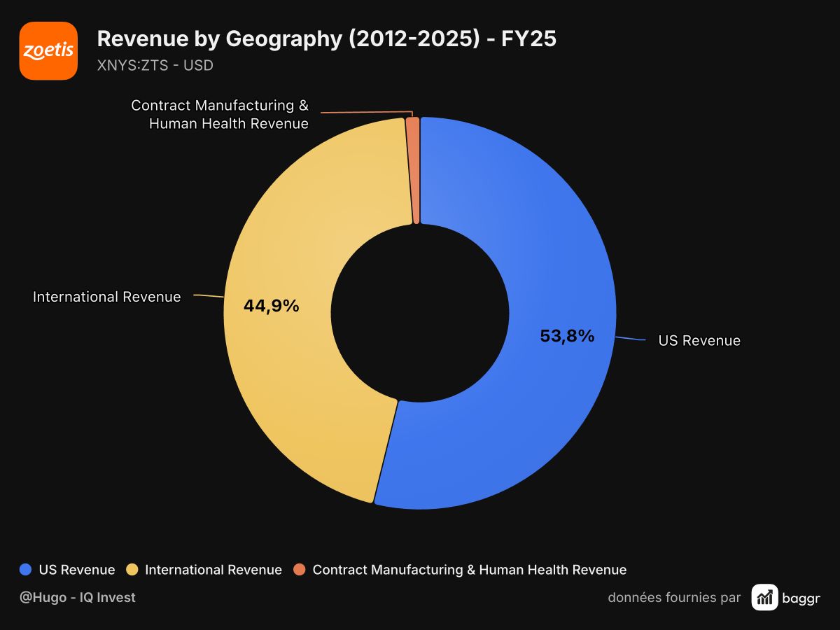Toggle Contract Manufacturing & Human Health Revenue legend label

tap(470, 570)
